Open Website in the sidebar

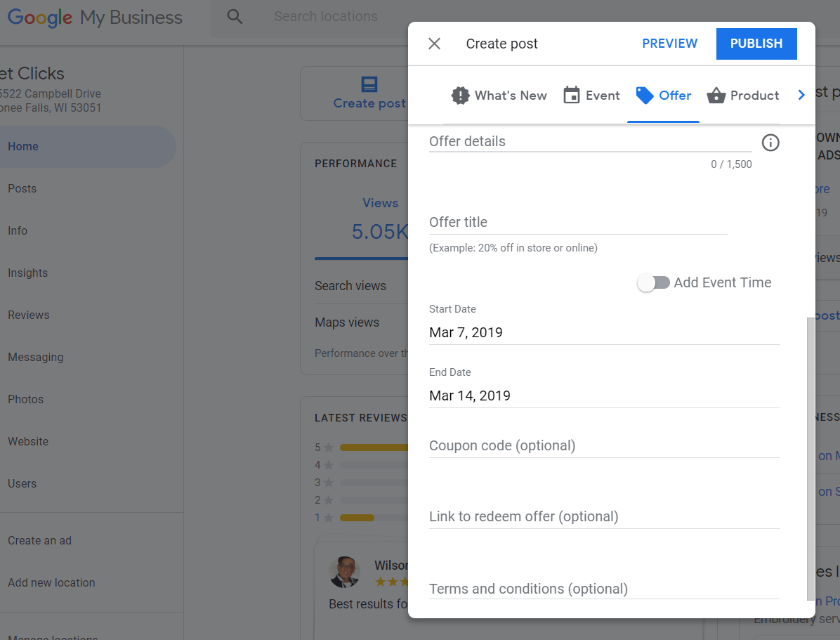tap(28, 442)
